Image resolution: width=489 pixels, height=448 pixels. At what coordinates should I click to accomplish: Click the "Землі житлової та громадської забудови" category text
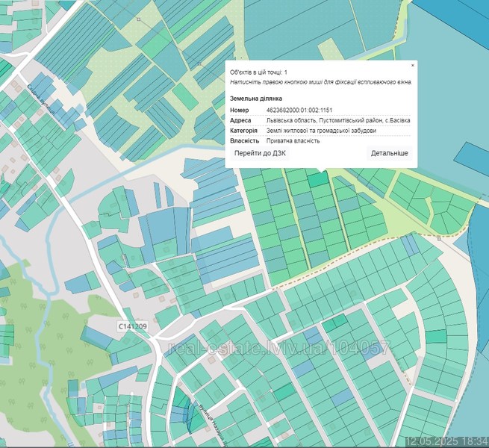(x=321, y=131)
